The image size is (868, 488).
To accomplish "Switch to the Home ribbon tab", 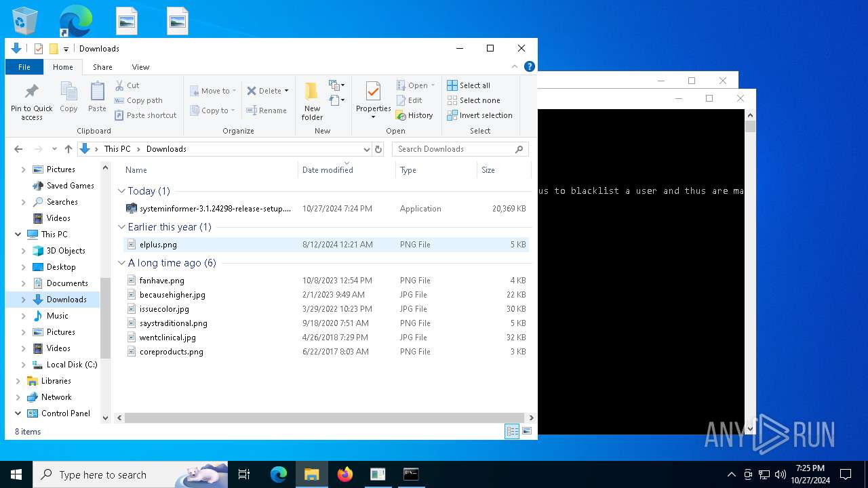I will pyautogui.click(x=63, y=67).
